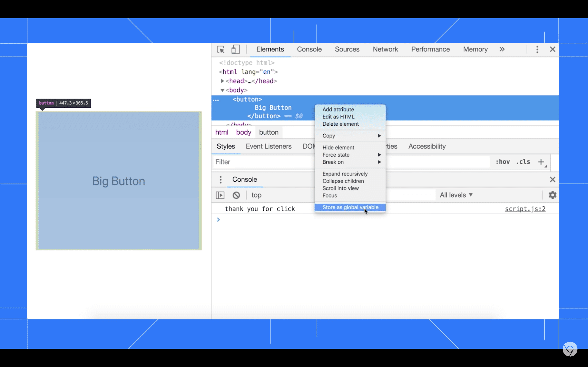Expand the Break on submenu arrow
Screen dimensions: 588x367
point(380,162)
